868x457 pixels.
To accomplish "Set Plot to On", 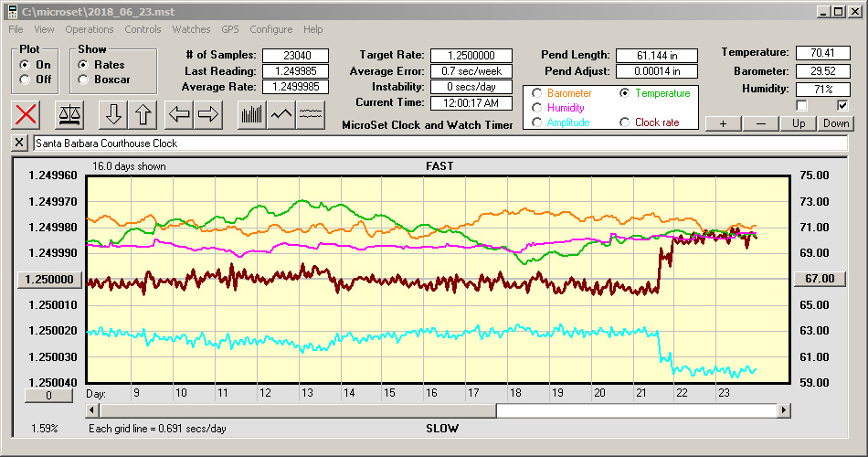I will 25,65.
